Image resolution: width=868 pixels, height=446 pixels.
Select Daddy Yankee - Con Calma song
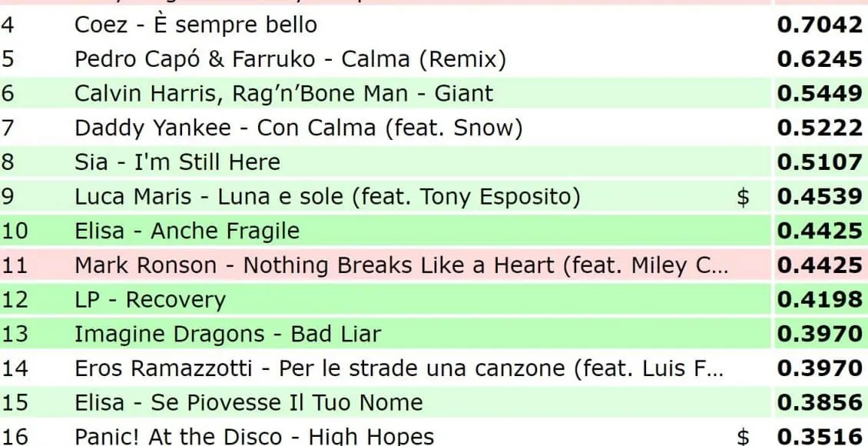click(298, 128)
